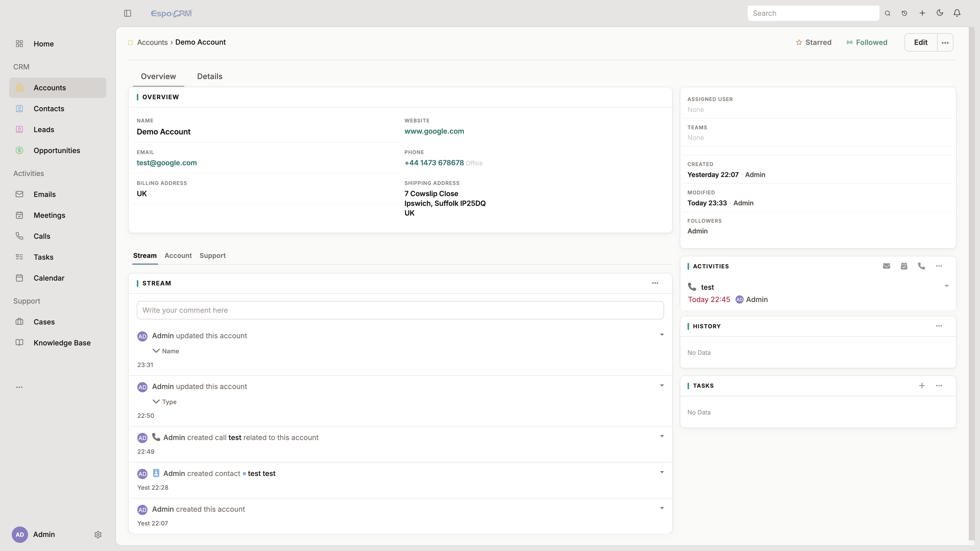980x551 pixels.
Task: Expand the Name change details in stream
Action: (156, 350)
